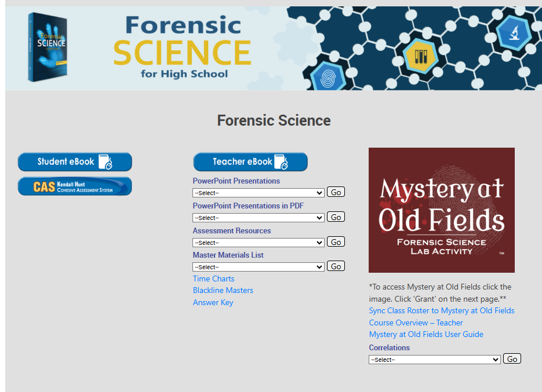Click the Forensic Science page heading
This screenshot has width=542, height=392.
pyautogui.click(x=274, y=120)
